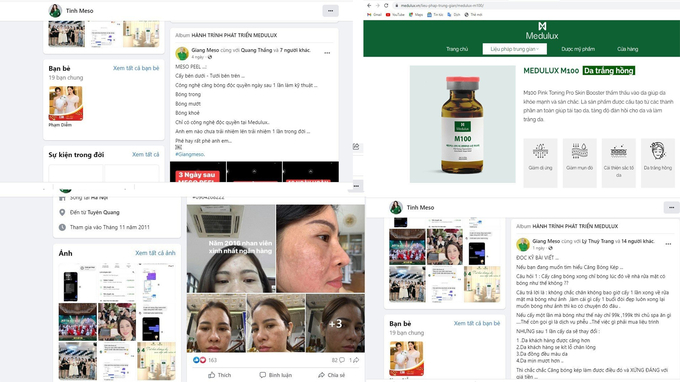Open options menu on the Lý Thuỳ Trang post
Image resolution: width=680 pixels, height=382 pixels.
(x=668, y=244)
